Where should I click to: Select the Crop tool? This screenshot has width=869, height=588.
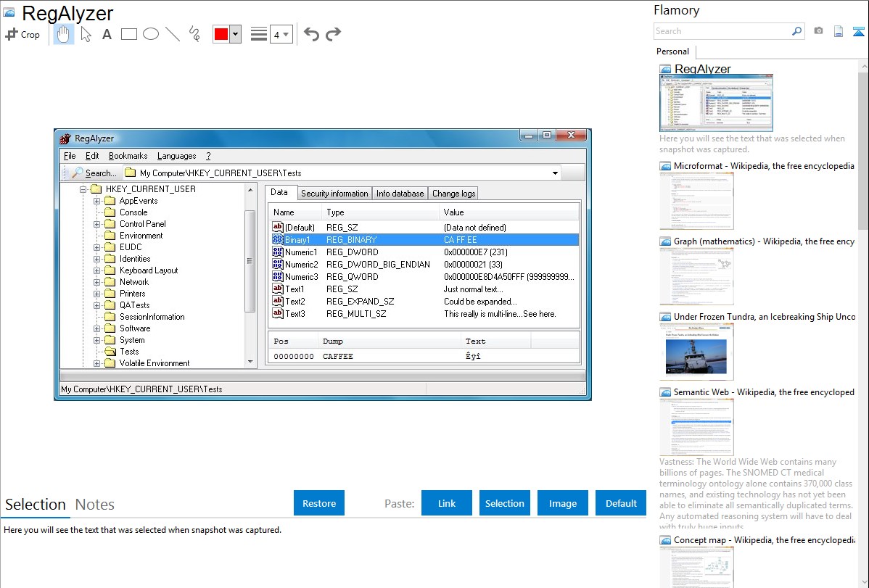pyautogui.click(x=22, y=34)
